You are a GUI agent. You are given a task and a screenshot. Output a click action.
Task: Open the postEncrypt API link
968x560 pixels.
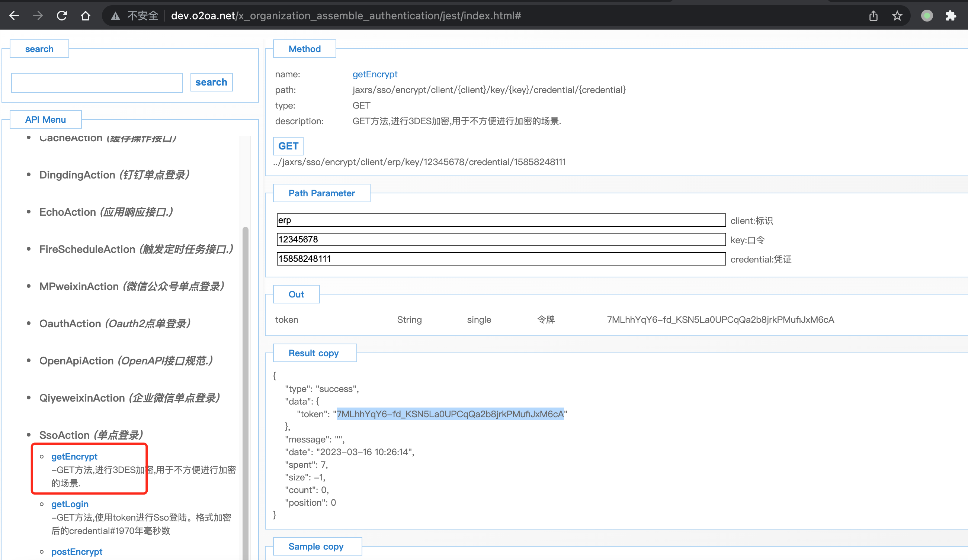(77, 551)
